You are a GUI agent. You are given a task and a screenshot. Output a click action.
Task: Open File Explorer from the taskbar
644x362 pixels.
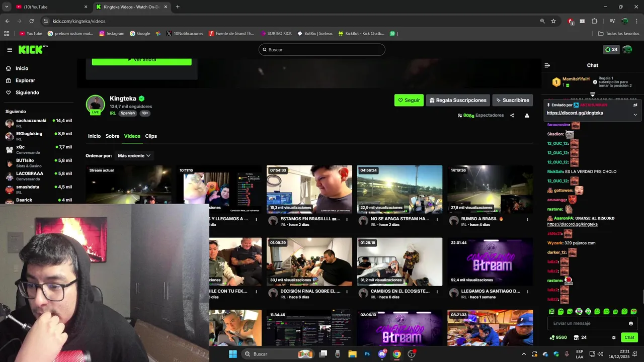(352, 354)
